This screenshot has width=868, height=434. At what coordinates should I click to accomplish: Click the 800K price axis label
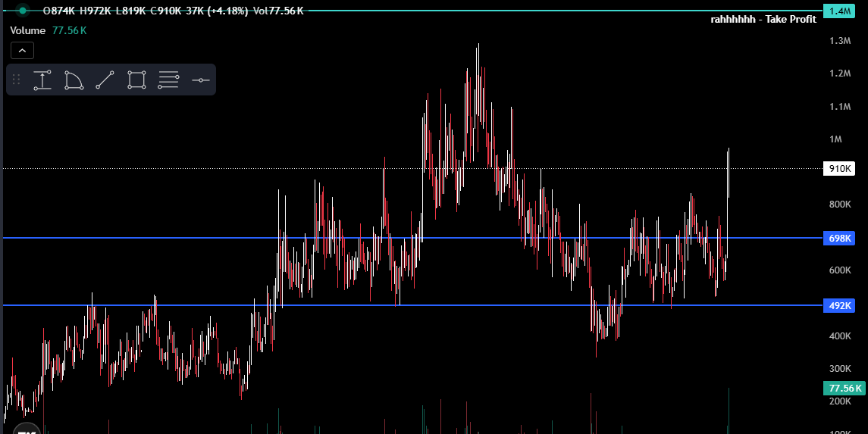click(x=840, y=205)
